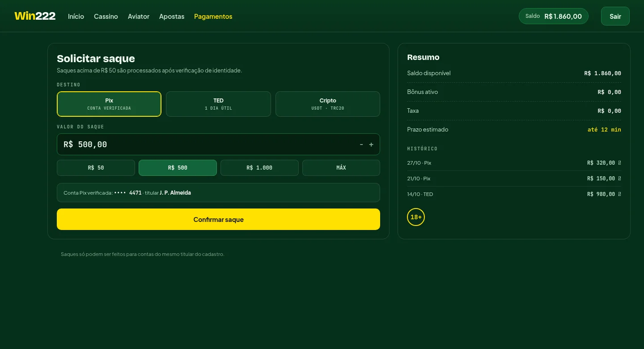The width and height of the screenshot is (644, 349).
Task: Select Pix as withdrawal destination
Action: (109, 104)
